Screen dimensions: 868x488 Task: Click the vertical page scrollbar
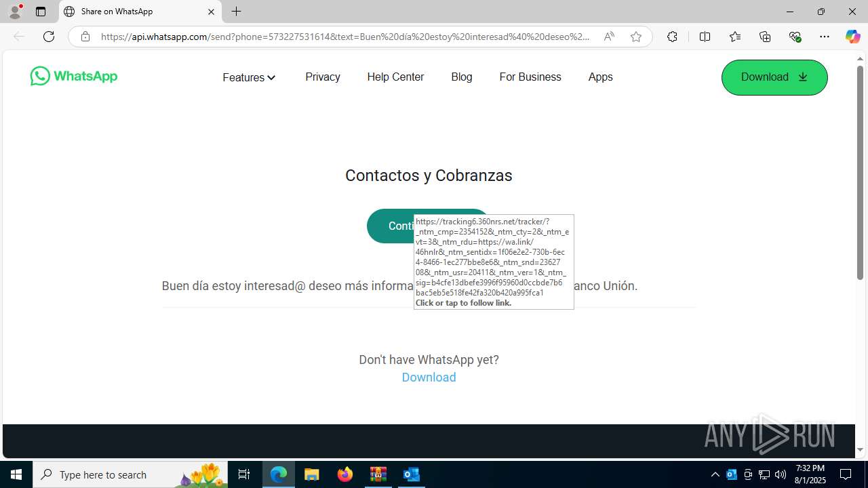pyautogui.click(x=860, y=173)
